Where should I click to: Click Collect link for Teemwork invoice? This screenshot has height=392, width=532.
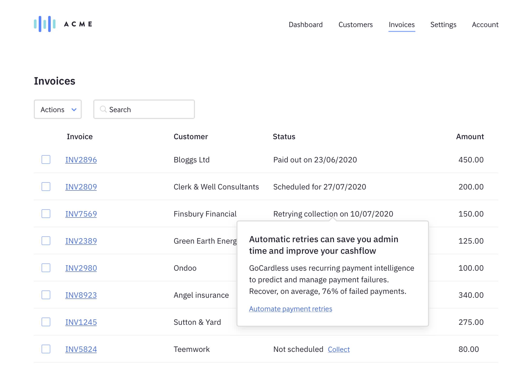pos(339,349)
